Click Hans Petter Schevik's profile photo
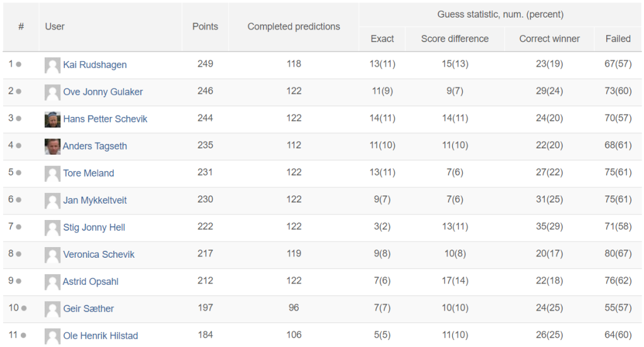644x347 pixels. click(x=53, y=119)
